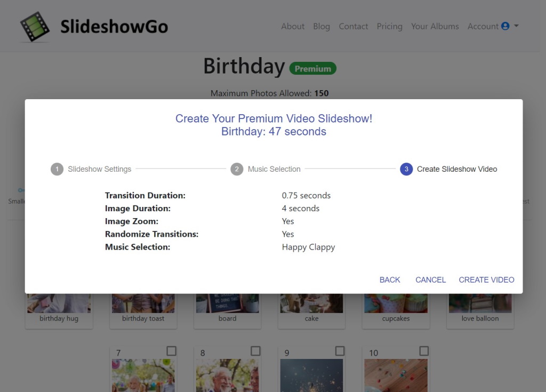The width and height of the screenshot is (546, 392).
Task: Open the Pricing page
Action: 389,26
